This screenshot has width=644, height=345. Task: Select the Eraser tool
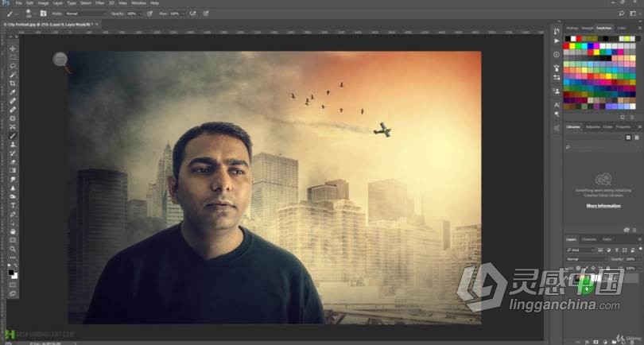point(13,161)
